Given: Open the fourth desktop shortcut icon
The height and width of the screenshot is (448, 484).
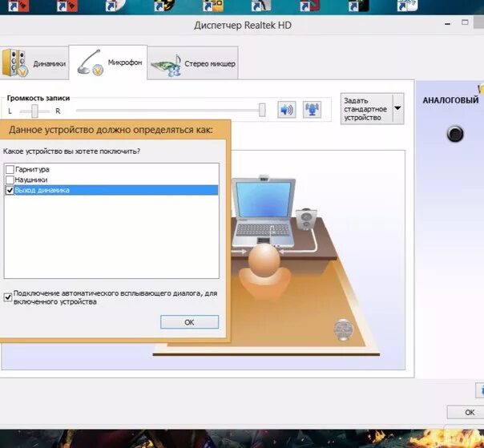Looking at the screenshot, I should coord(164,6).
